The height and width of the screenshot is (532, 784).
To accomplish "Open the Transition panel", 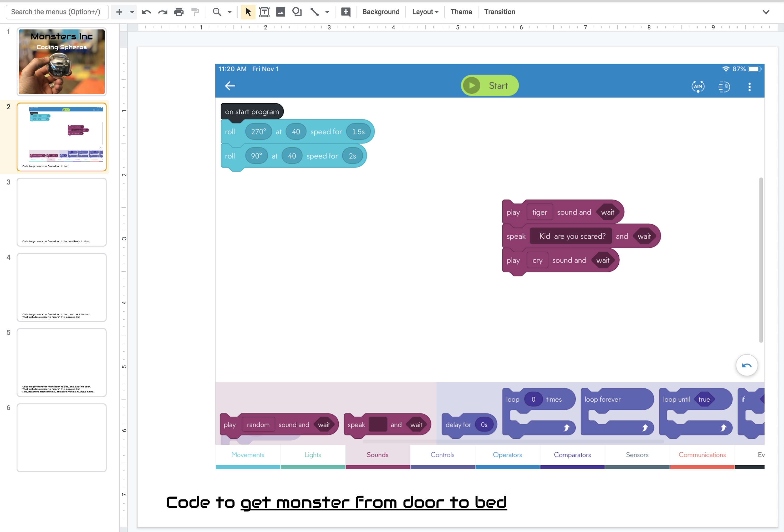I will (499, 12).
